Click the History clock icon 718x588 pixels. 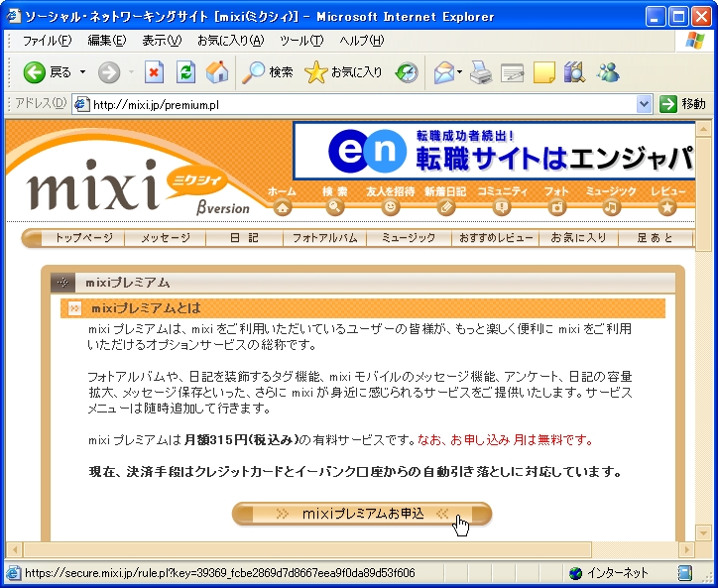point(407,72)
